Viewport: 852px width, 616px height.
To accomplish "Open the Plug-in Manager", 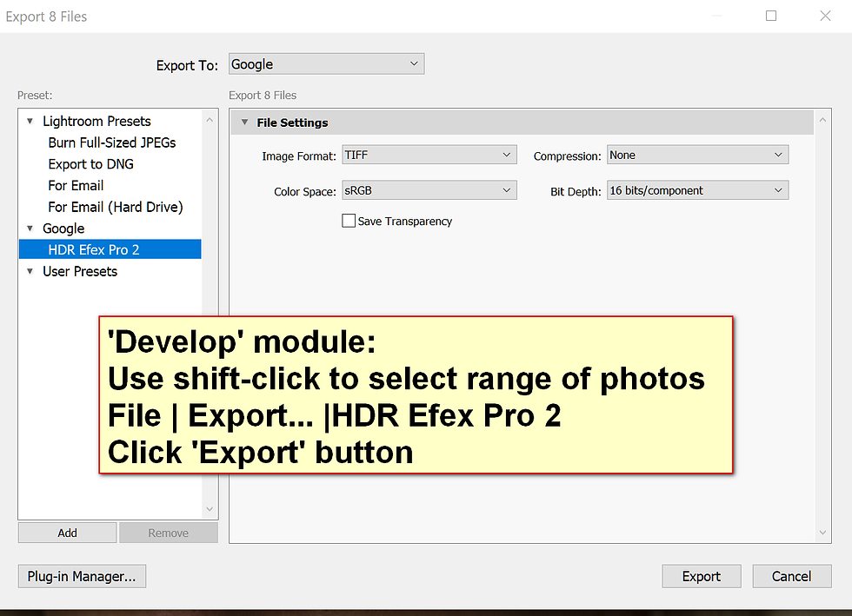I will tap(82, 576).
